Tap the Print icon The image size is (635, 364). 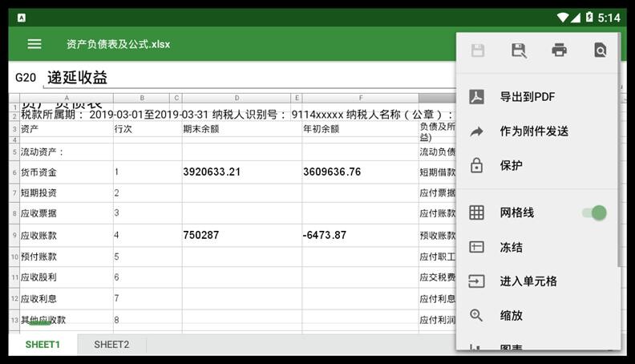coord(560,51)
